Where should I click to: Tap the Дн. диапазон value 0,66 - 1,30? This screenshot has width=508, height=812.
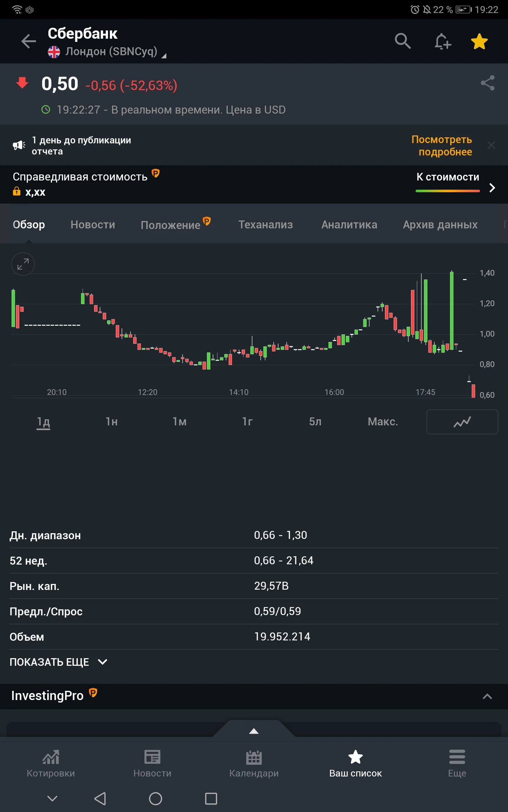click(281, 535)
